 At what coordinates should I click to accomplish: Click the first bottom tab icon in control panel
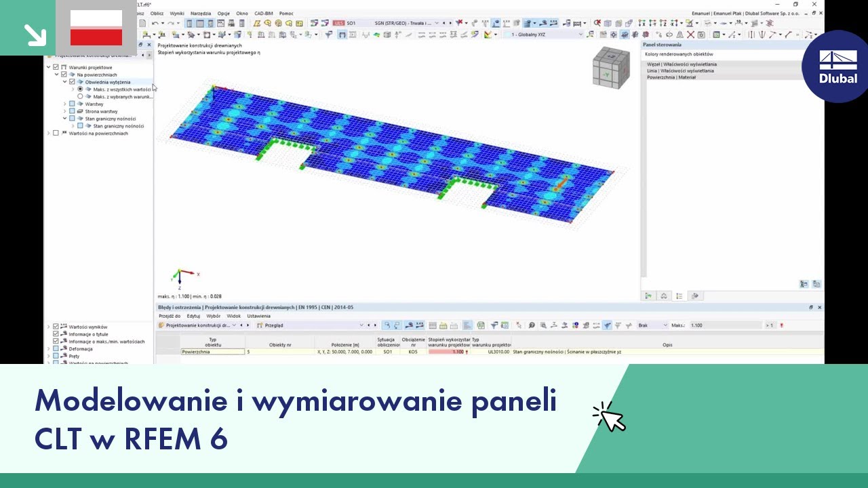(648, 296)
